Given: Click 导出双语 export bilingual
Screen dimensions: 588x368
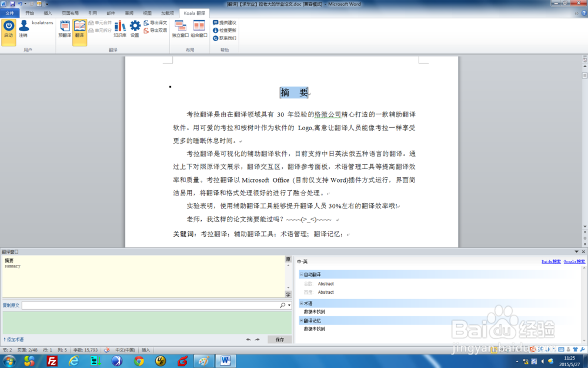Looking at the screenshot, I should (x=155, y=31).
